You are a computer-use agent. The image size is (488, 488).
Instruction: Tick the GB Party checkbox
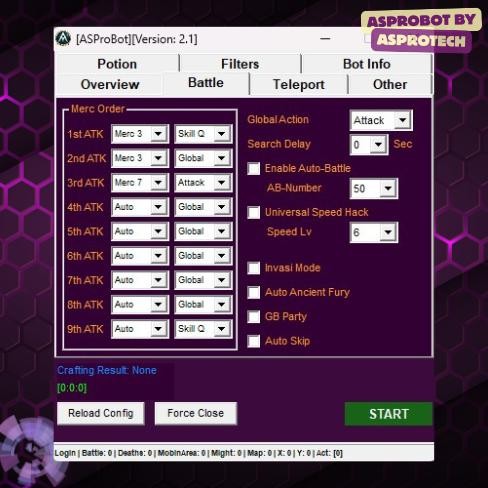click(x=254, y=317)
